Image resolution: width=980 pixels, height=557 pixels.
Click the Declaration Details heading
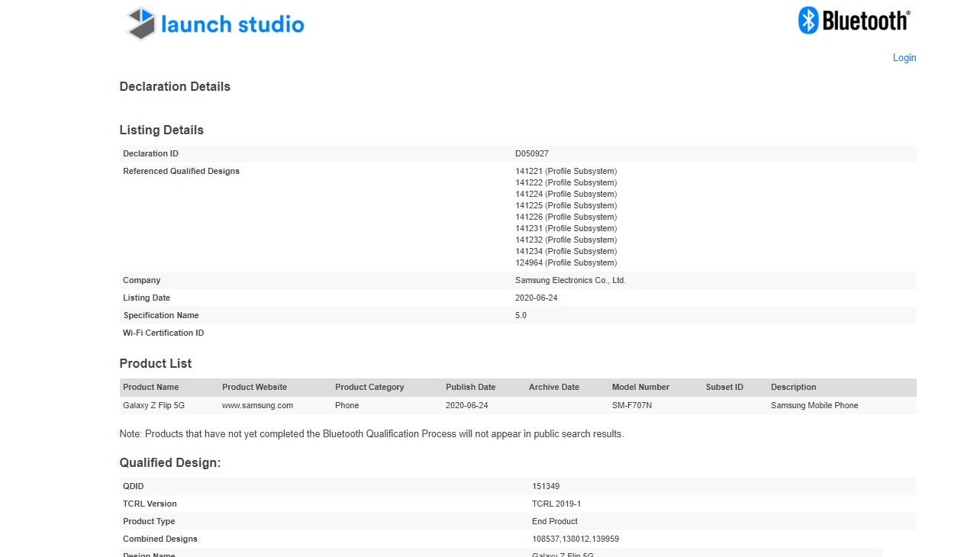pyautogui.click(x=175, y=87)
